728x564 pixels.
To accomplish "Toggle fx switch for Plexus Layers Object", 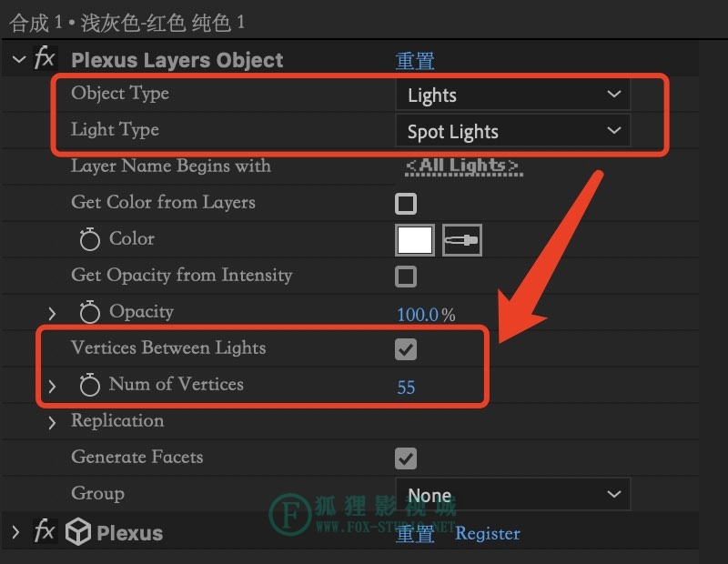I will point(45,59).
